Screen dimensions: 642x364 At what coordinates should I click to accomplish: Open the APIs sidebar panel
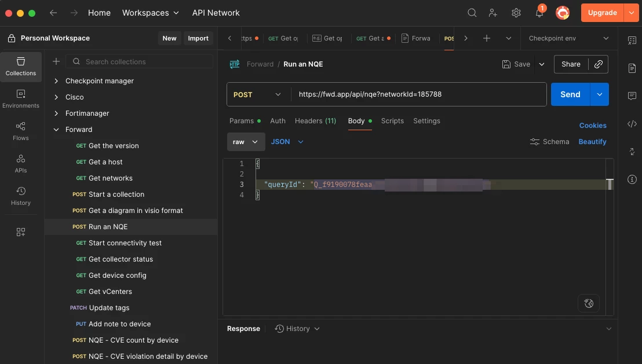tap(20, 164)
